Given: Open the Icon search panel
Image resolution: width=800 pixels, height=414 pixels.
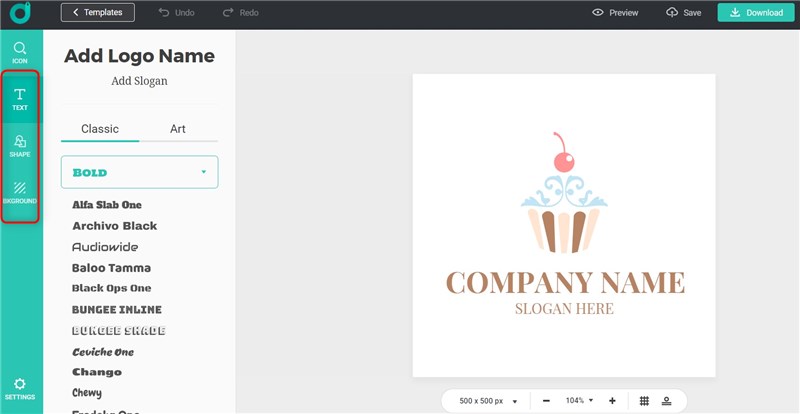Looking at the screenshot, I should [x=19, y=52].
